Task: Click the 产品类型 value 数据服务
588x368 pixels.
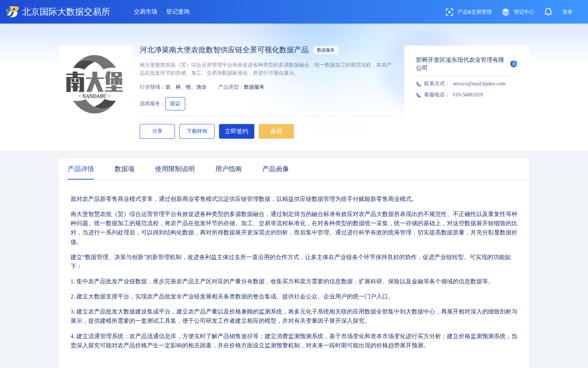Action: (254, 87)
